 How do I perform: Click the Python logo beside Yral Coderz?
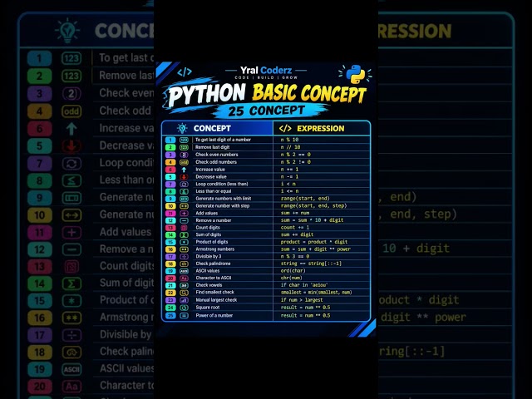click(355, 74)
